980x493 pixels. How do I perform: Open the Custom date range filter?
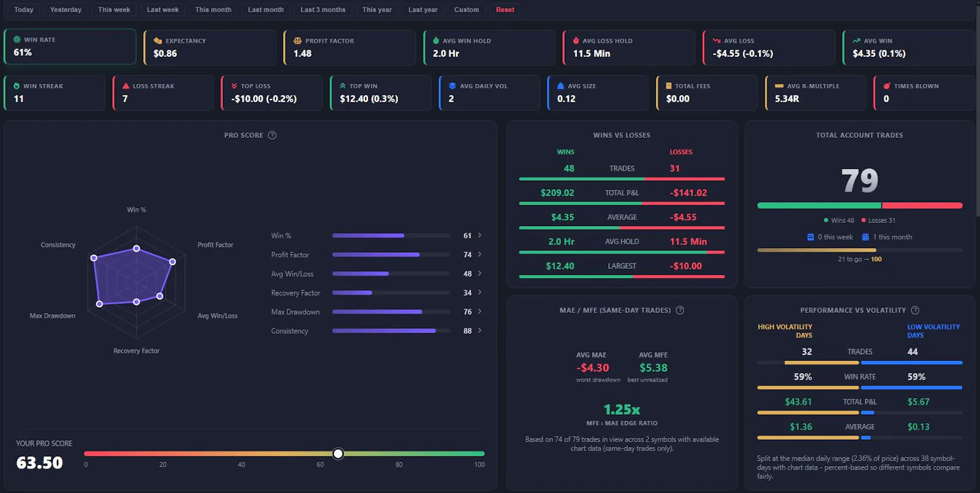coord(467,10)
